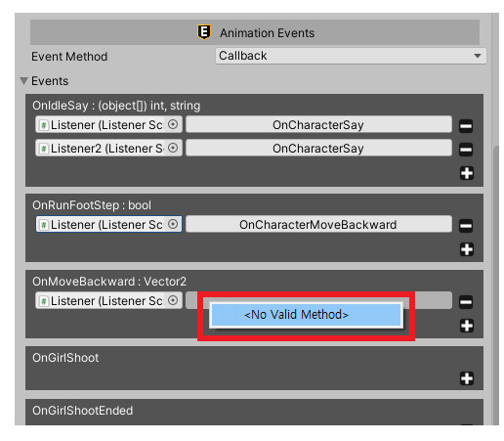Screen dimensions: 504x441
Task: Add a listener to OnGirlShoot event
Action: tap(467, 378)
